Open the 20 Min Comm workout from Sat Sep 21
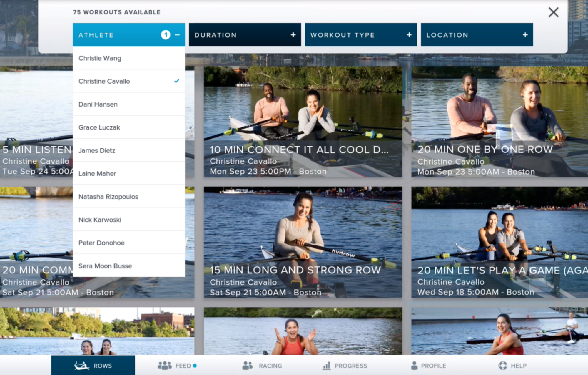588x375 pixels. point(36,242)
